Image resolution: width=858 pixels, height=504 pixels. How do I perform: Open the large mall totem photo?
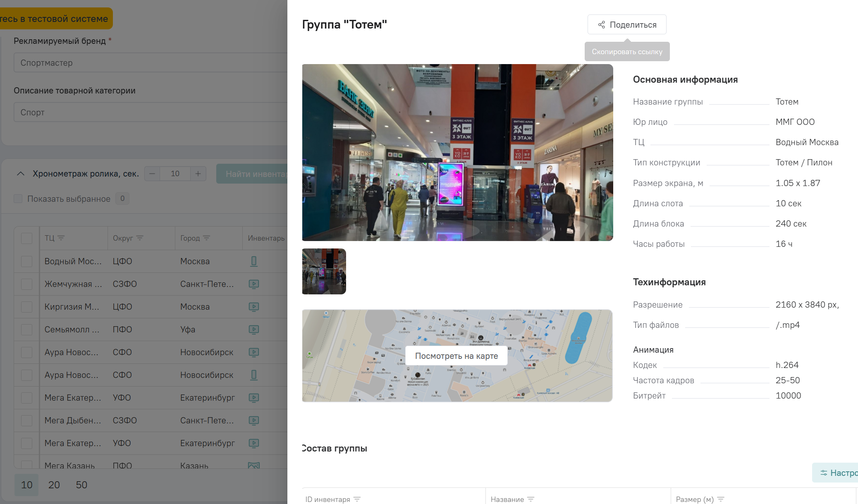click(457, 152)
